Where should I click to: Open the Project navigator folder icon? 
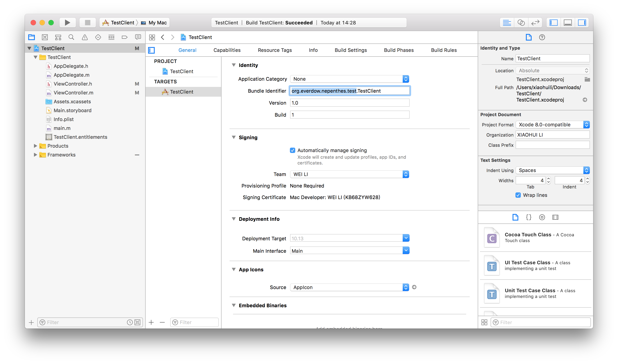tap(32, 37)
